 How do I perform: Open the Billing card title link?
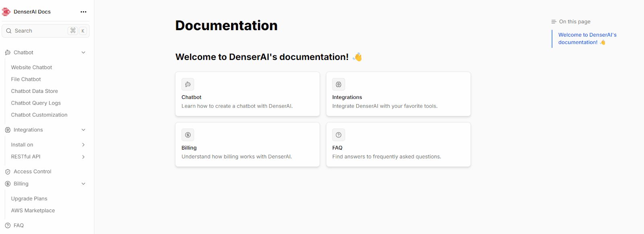coord(189,148)
